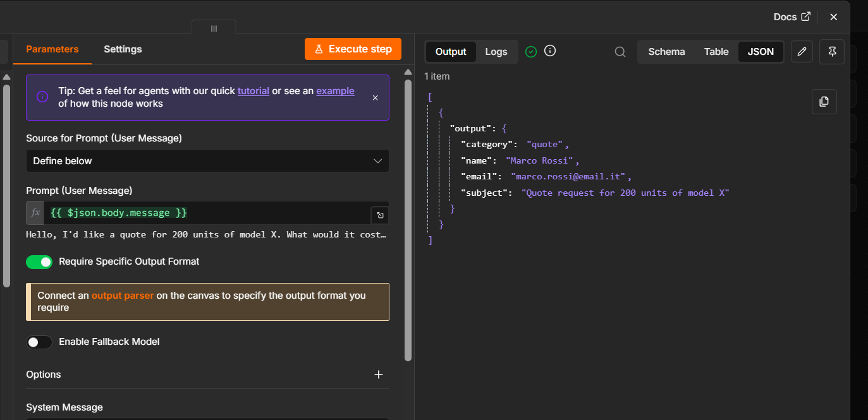Select the "marco.rossi@email.it" value
Viewport: 868px width, 420px height.
pos(569,177)
